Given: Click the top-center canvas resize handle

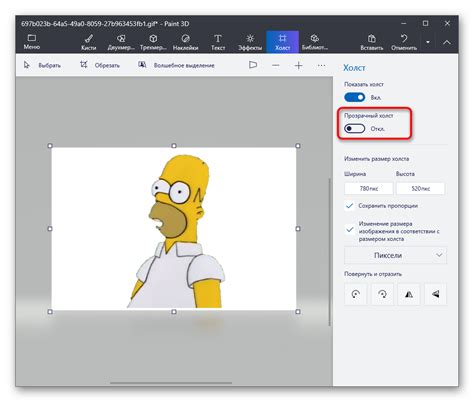Looking at the screenshot, I should tap(174, 146).
